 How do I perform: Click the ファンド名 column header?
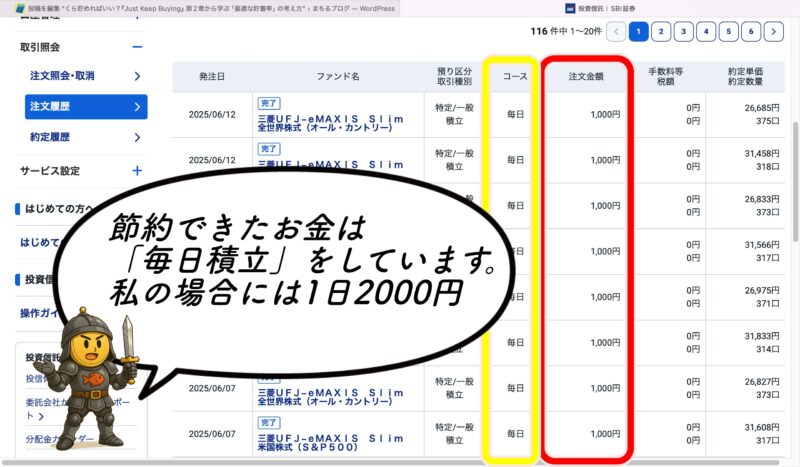coord(338,77)
